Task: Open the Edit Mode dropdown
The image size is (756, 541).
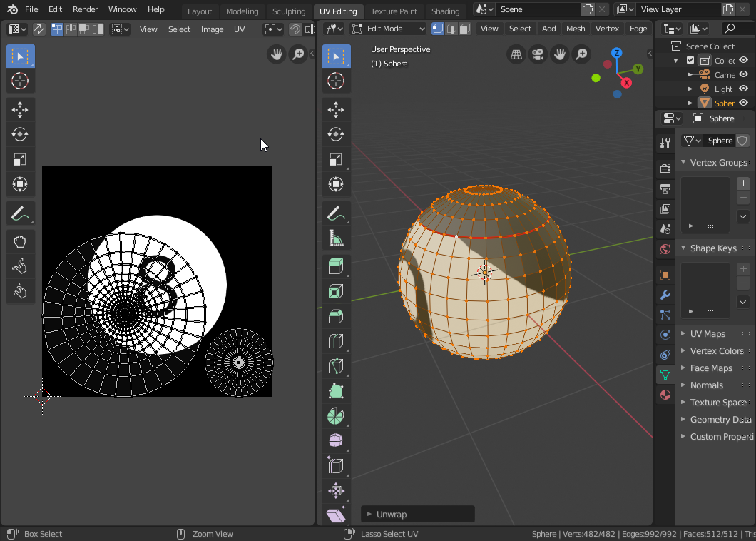Action: click(x=388, y=29)
